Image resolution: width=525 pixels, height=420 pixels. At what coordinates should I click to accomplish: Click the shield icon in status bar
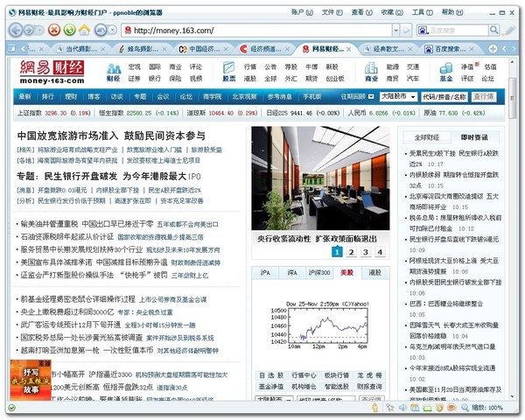point(439,408)
